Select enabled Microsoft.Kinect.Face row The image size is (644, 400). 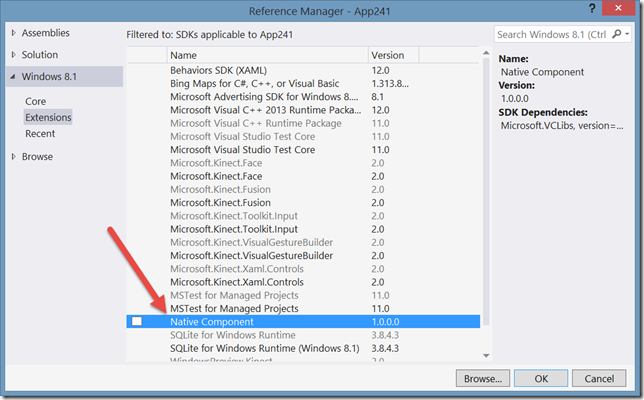[303, 176]
